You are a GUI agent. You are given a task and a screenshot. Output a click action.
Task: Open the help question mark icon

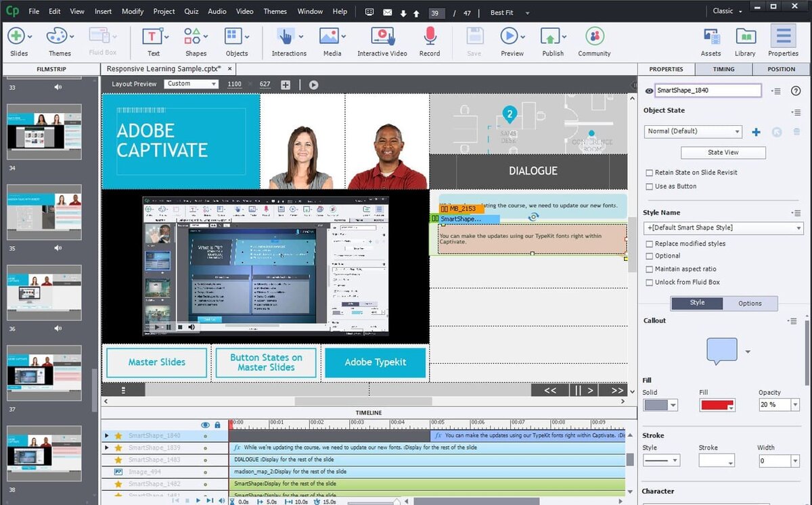[796, 91]
